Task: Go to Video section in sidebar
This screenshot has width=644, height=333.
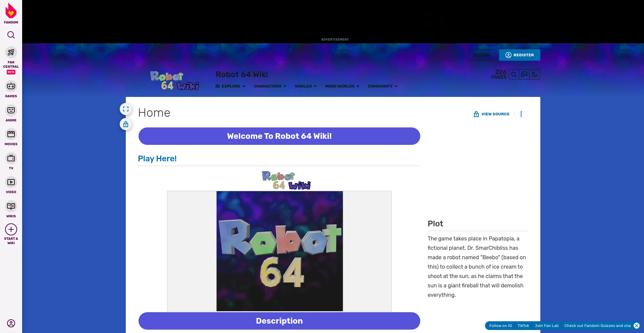Action: tap(11, 185)
